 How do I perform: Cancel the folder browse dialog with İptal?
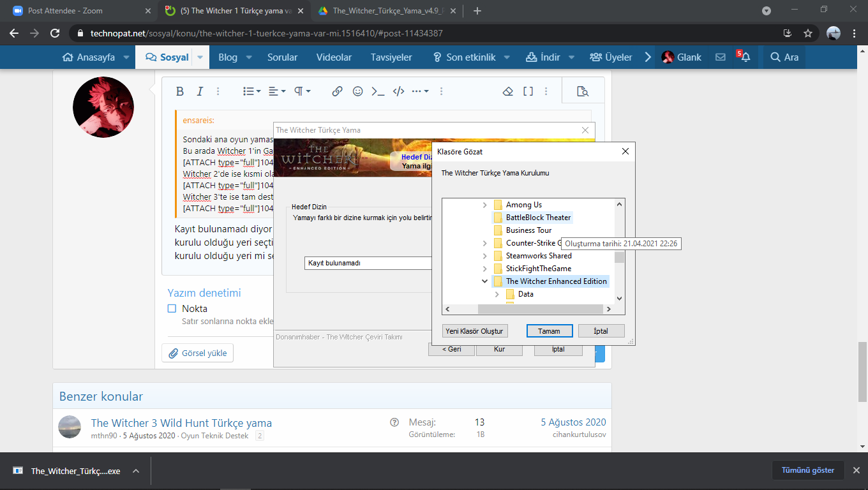601,331
